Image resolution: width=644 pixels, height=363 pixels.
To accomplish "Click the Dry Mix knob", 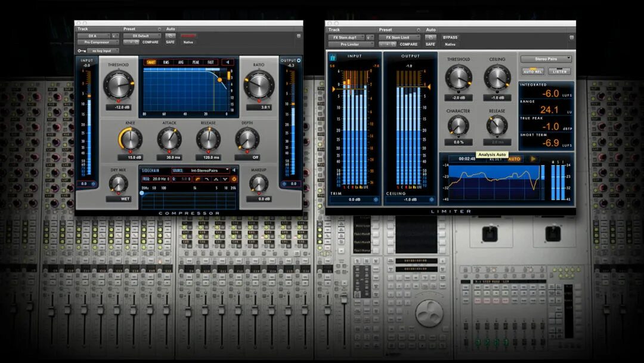I will (118, 184).
